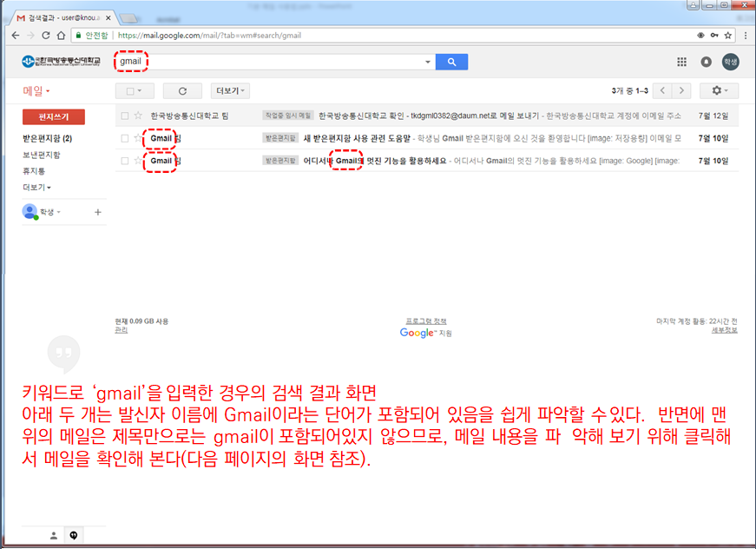Image resolution: width=756 pixels, height=549 pixels.
Task: Compose a new mail with 편지쓰기
Action: (54, 116)
